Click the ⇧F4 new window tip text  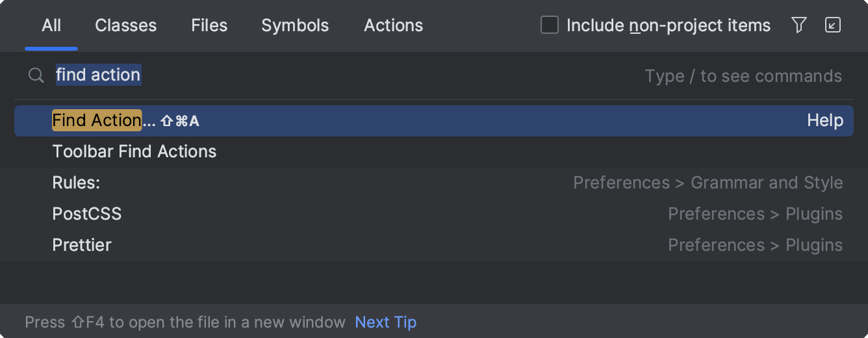185,322
